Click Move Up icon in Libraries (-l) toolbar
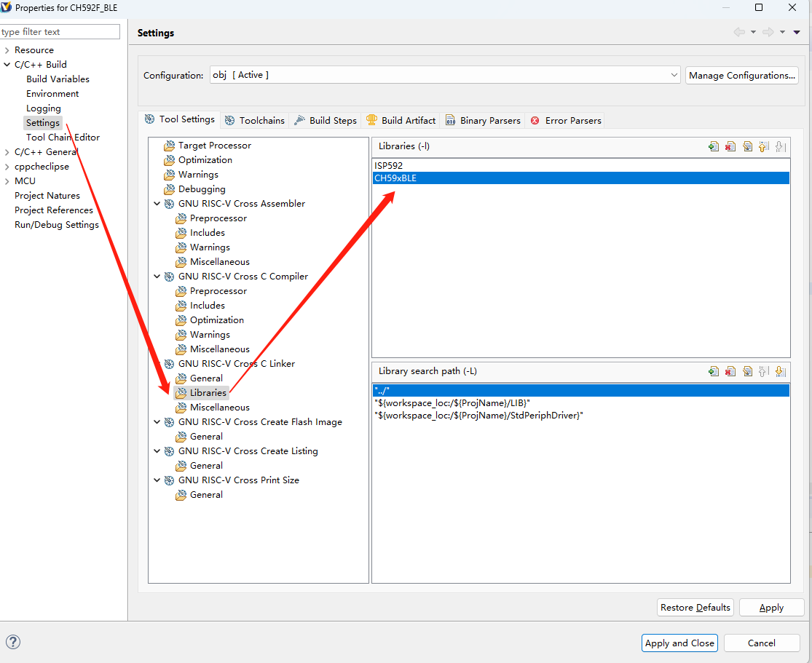 click(764, 146)
